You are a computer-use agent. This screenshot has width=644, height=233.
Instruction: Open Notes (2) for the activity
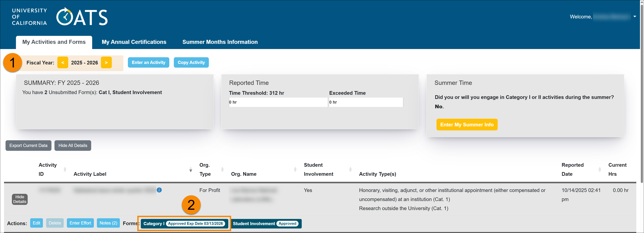[x=108, y=223]
